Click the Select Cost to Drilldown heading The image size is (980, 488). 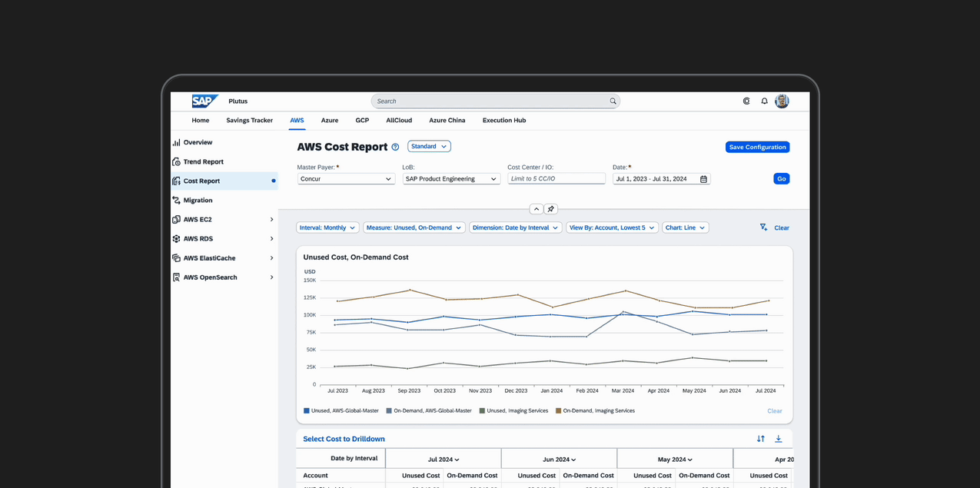344,439
